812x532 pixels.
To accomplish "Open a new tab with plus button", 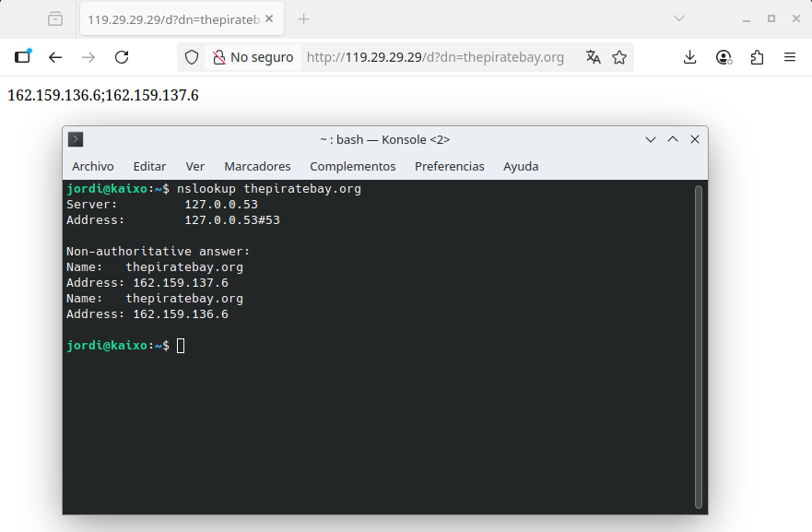I will coord(304,18).
